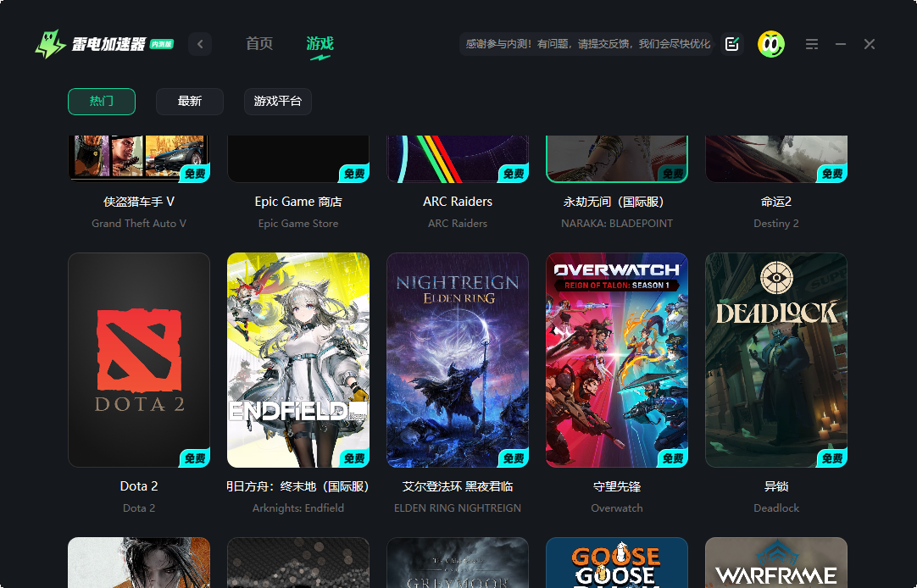Click the Epic Game 商店 entry

(x=298, y=202)
